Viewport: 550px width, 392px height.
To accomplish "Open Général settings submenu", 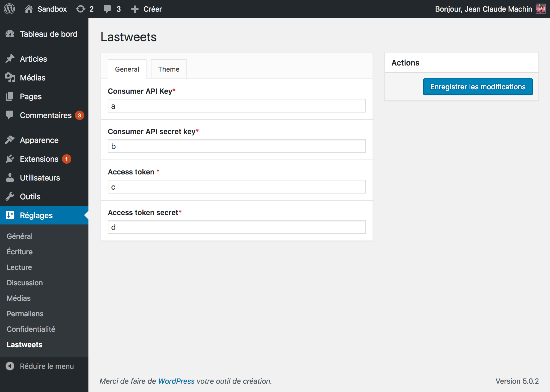I will pos(20,236).
